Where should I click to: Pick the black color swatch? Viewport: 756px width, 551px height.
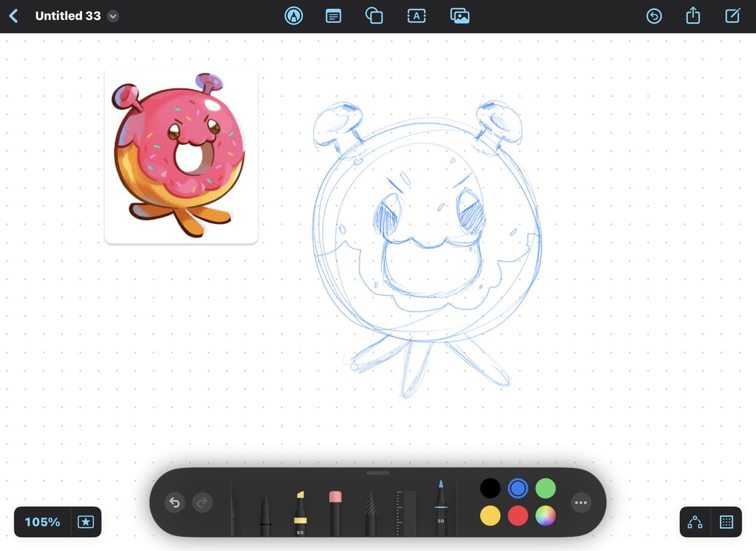click(x=490, y=488)
